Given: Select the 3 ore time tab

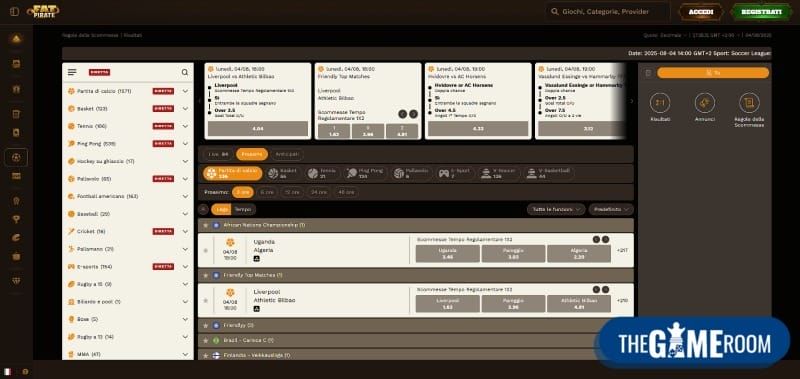Looking at the screenshot, I should (x=243, y=192).
